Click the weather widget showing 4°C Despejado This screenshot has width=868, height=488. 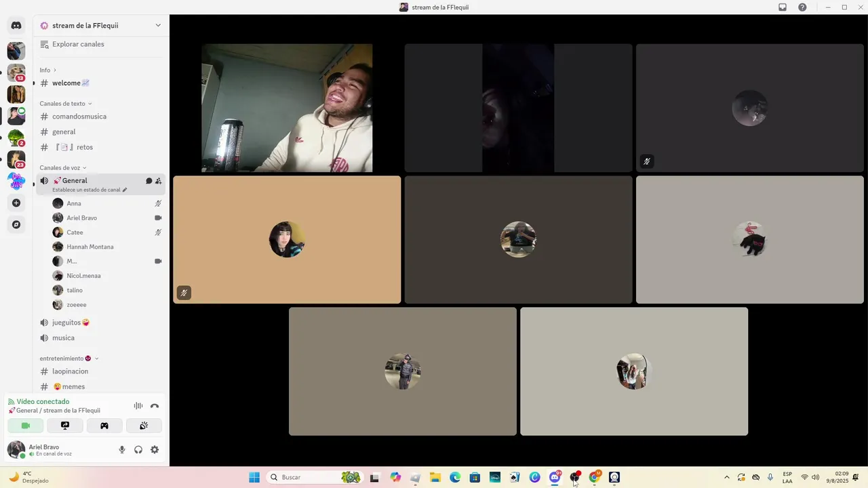[28, 477]
